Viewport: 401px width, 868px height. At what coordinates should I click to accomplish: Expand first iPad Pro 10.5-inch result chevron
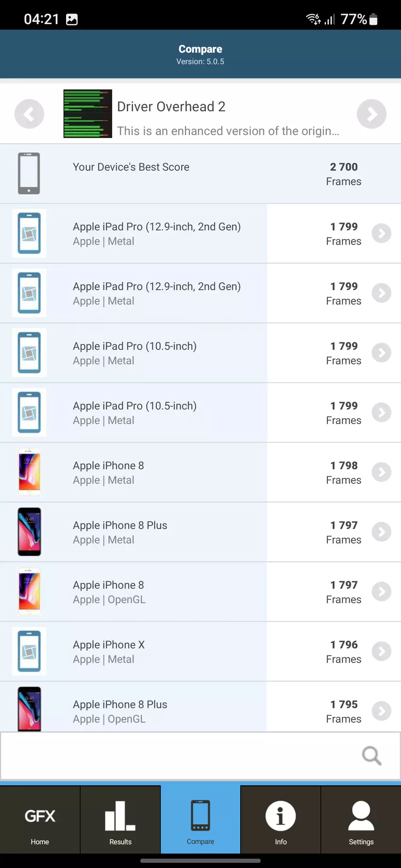[x=381, y=353]
